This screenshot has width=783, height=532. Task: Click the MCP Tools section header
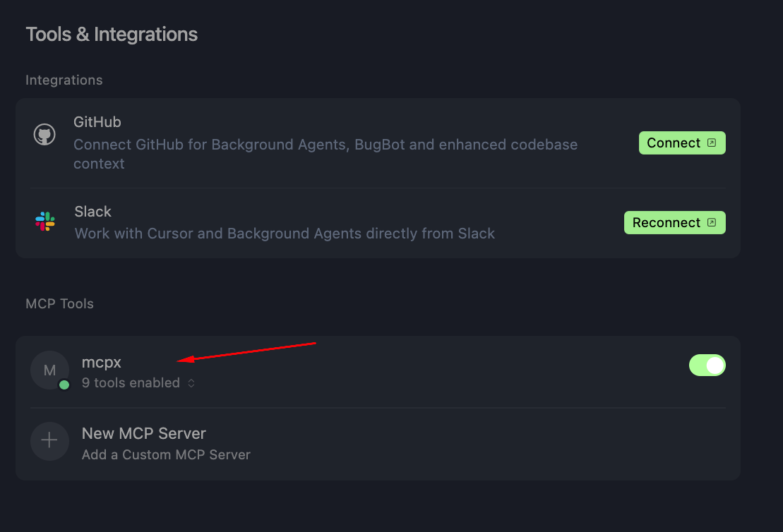click(59, 303)
